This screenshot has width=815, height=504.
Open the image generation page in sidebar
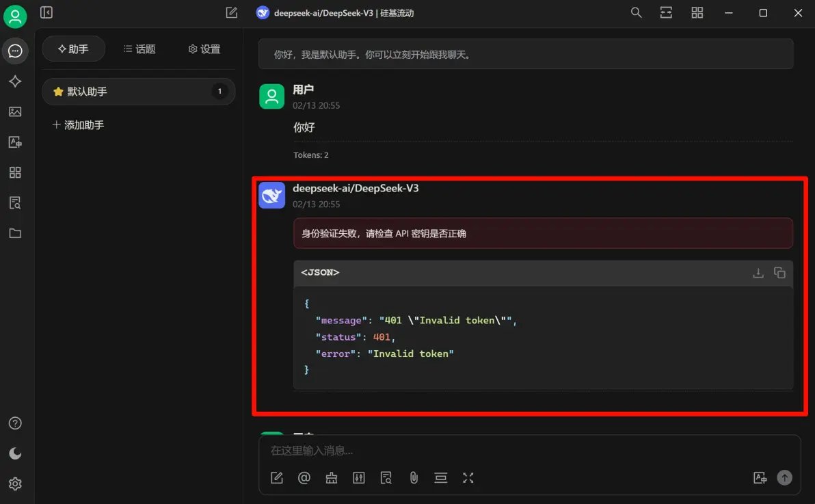(15, 111)
